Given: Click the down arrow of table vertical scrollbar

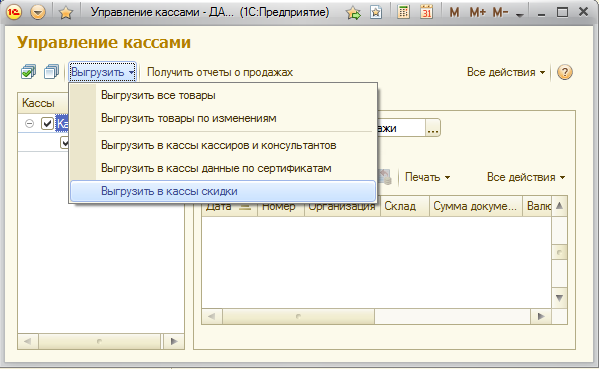Looking at the screenshot, I should tap(559, 298).
